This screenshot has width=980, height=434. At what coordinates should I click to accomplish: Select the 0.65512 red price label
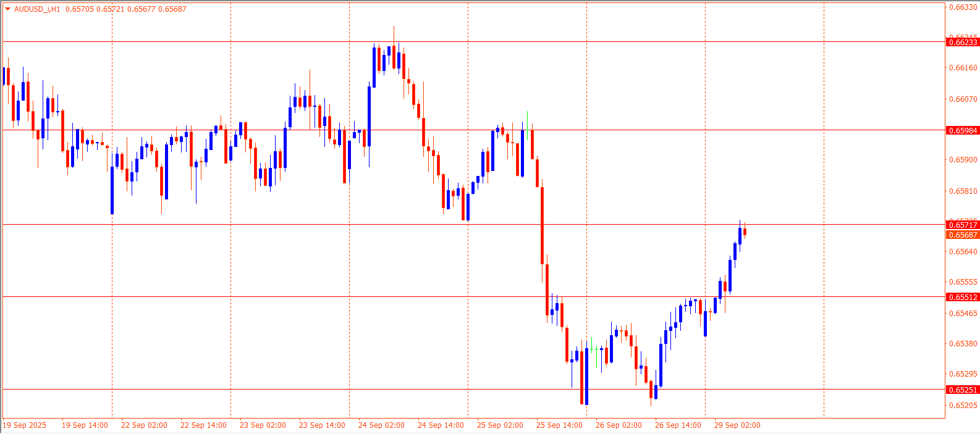[x=963, y=297]
